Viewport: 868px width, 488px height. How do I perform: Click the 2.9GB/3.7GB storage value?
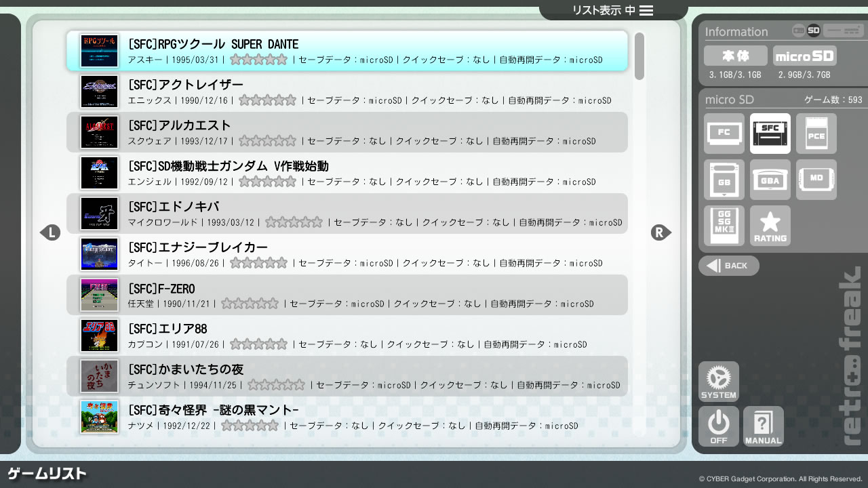804,75
